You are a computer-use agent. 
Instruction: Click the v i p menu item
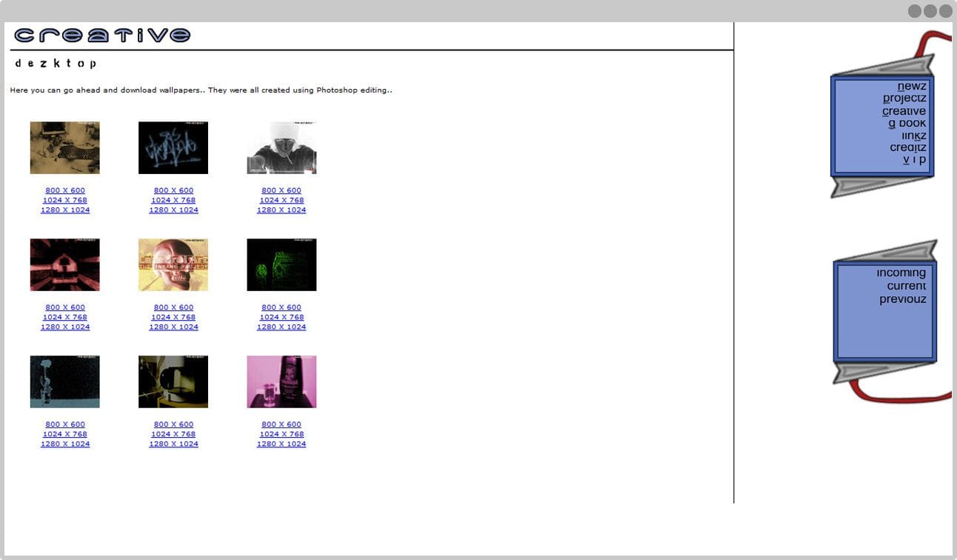(x=914, y=159)
